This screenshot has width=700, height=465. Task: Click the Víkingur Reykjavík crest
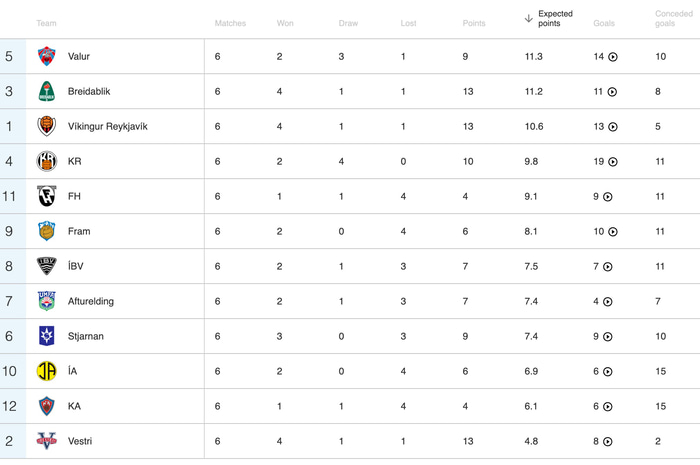coord(46,127)
